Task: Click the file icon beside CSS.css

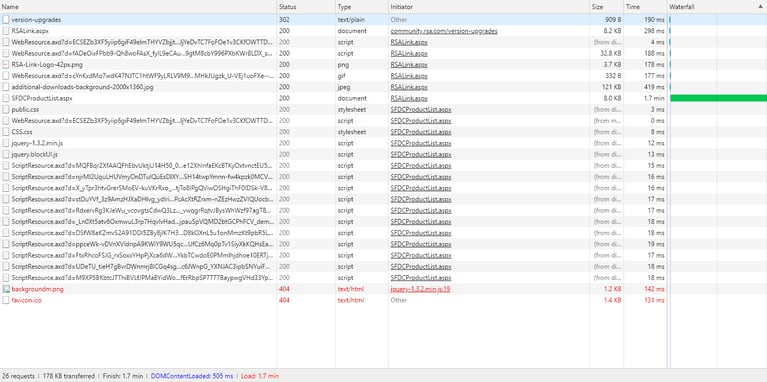Action: pos(6,132)
